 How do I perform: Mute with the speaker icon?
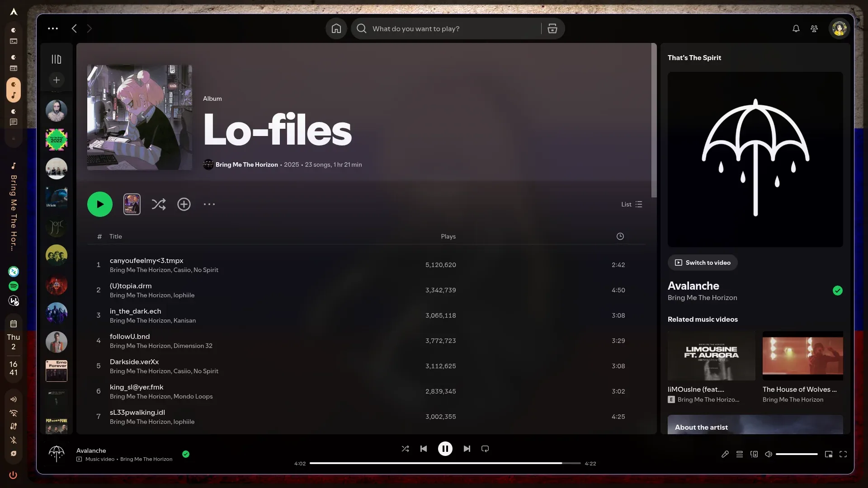point(768,454)
